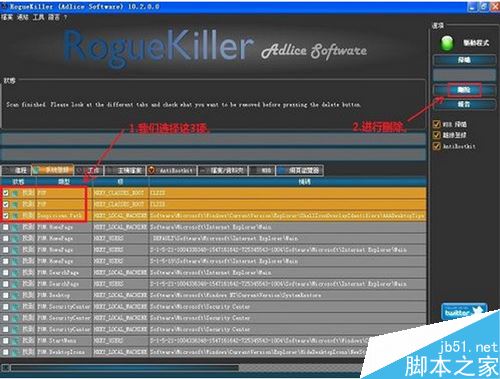
Task: Click the 'Scan finished' status message text
Action: point(183,104)
